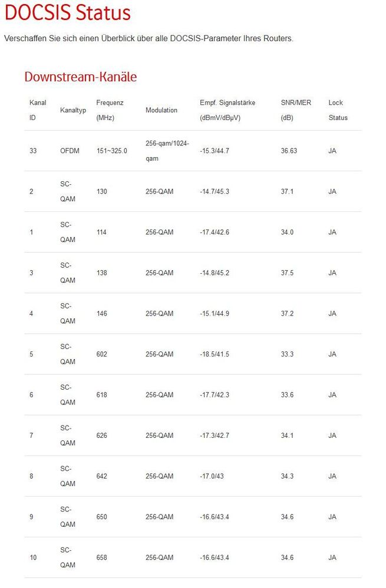Click the Lock Status column header

coord(338,110)
